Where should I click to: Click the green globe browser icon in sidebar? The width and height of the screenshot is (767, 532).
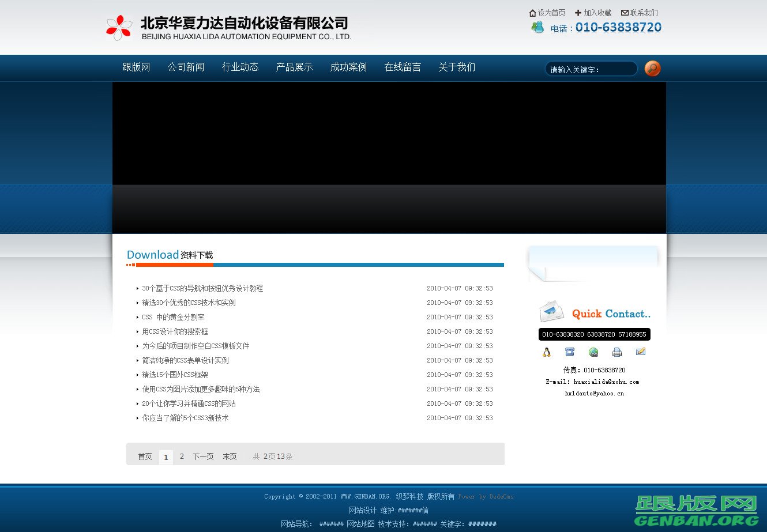point(593,352)
